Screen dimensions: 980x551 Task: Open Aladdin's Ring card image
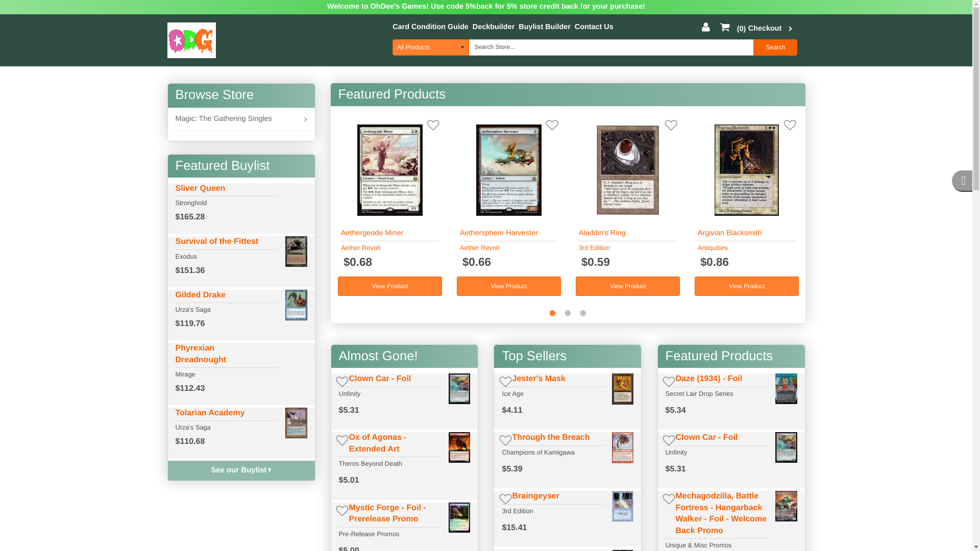click(628, 170)
